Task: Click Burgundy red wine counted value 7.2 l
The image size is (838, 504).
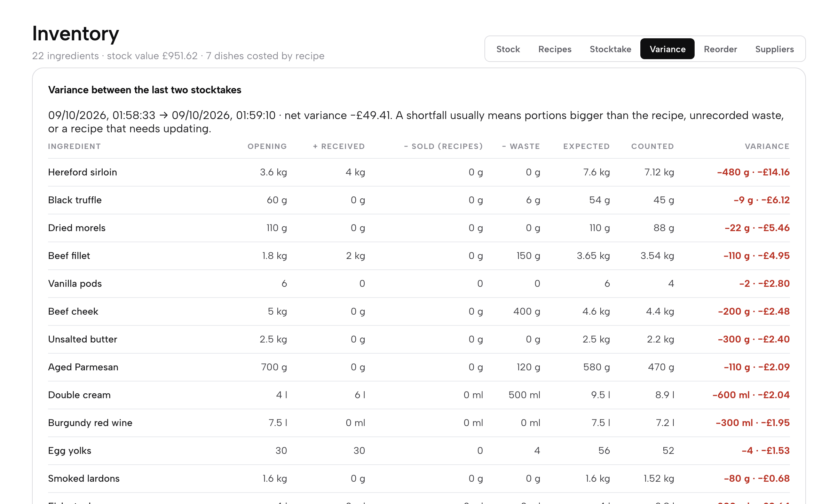Action: pyautogui.click(x=665, y=423)
